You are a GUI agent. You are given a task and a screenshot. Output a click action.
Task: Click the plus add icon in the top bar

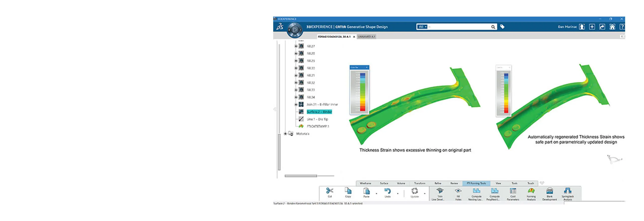pyautogui.click(x=592, y=27)
